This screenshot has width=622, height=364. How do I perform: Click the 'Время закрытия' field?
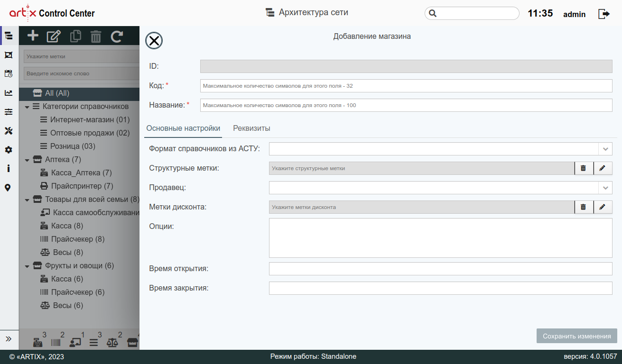tap(440, 288)
